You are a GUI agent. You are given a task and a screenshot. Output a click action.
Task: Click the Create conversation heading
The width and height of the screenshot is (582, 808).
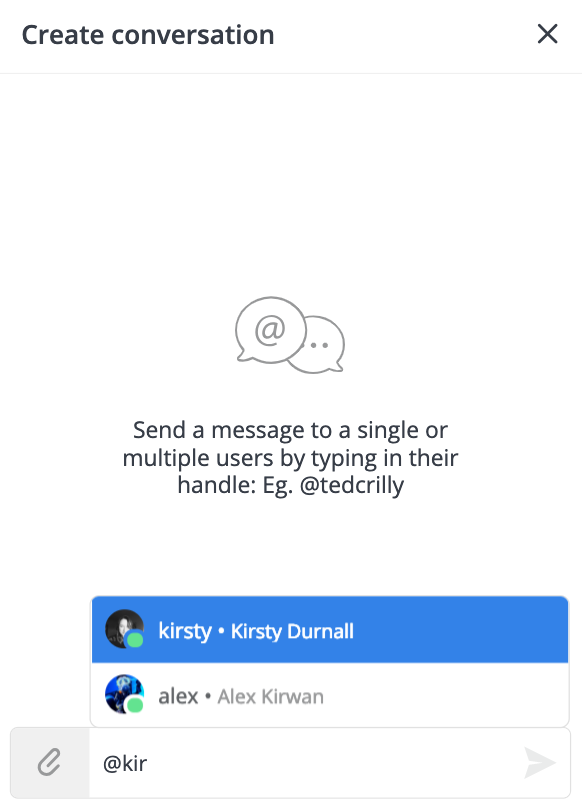tap(148, 35)
